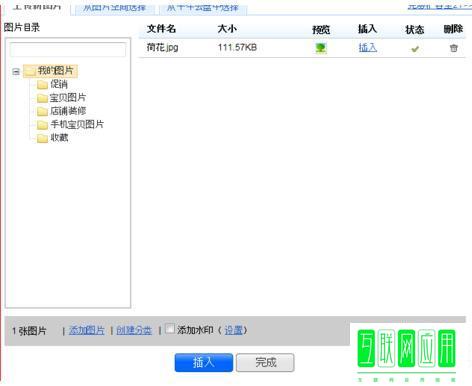This screenshot has height=386, width=472.
Task: Click the 收藏 folder icon
Action: click(42, 138)
